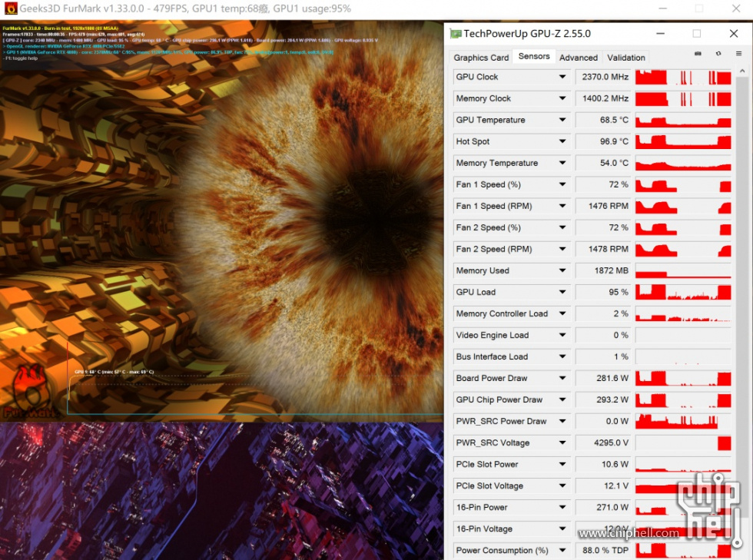Click the GPU Clock value "2370.0 MHz"

[x=604, y=77]
